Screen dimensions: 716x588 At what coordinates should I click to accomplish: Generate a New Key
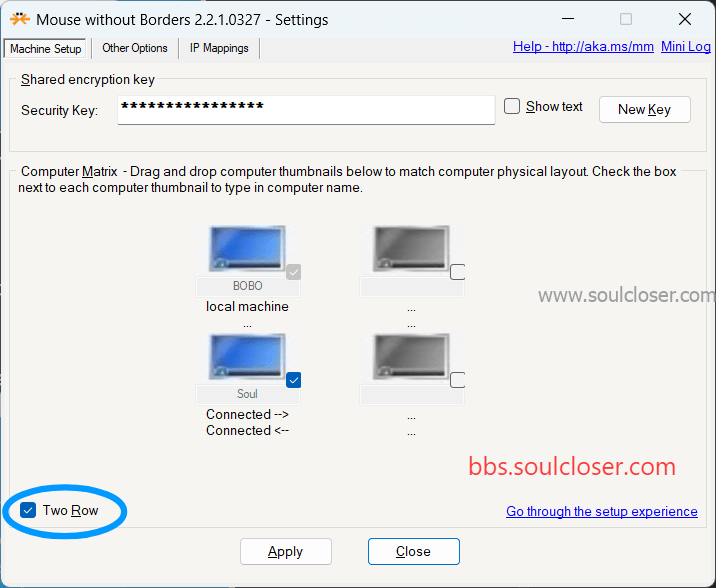click(644, 110)
